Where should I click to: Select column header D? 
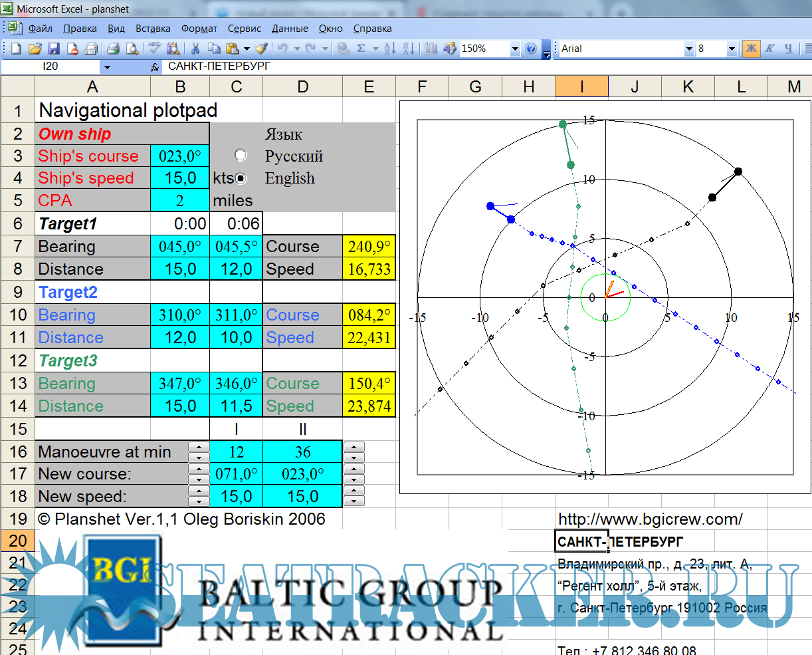coord(302,87)
